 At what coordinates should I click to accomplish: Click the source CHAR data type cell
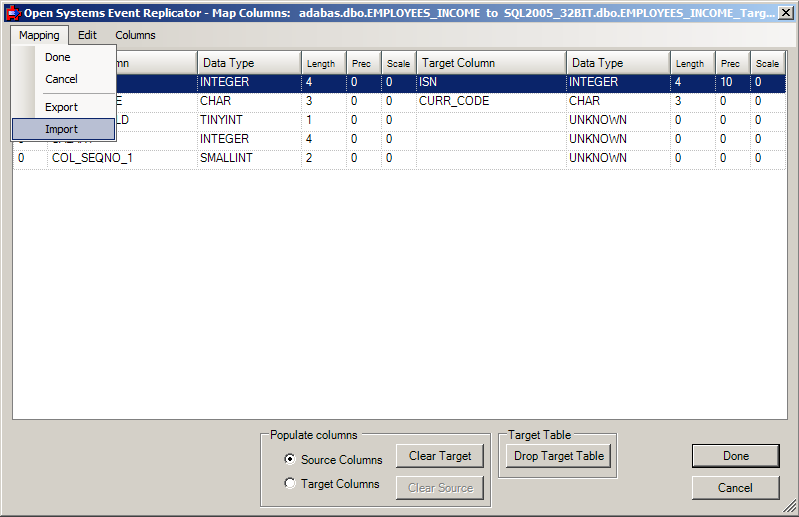coord(249,101)
